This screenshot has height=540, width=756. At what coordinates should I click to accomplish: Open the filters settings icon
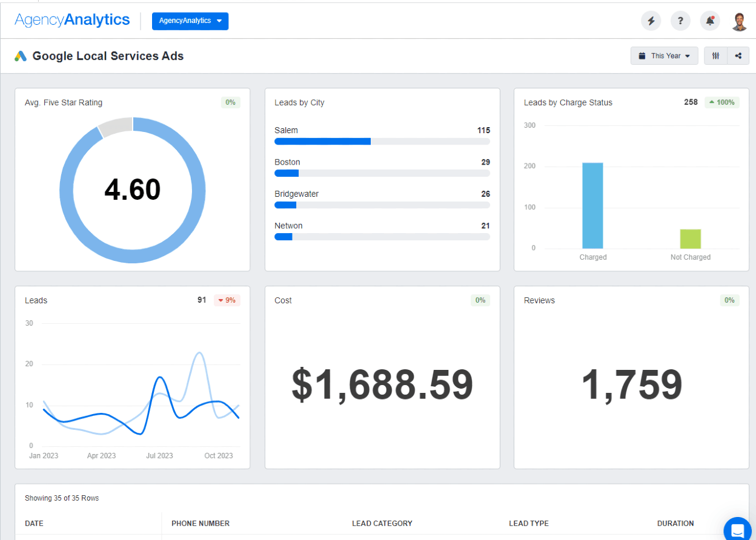point(715,55)
